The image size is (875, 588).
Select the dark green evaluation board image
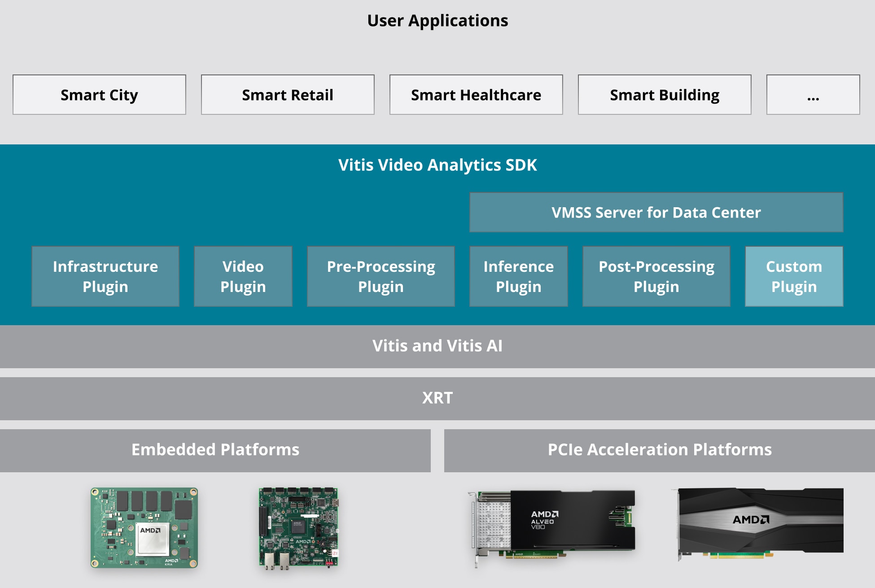[x=298, y=528]
